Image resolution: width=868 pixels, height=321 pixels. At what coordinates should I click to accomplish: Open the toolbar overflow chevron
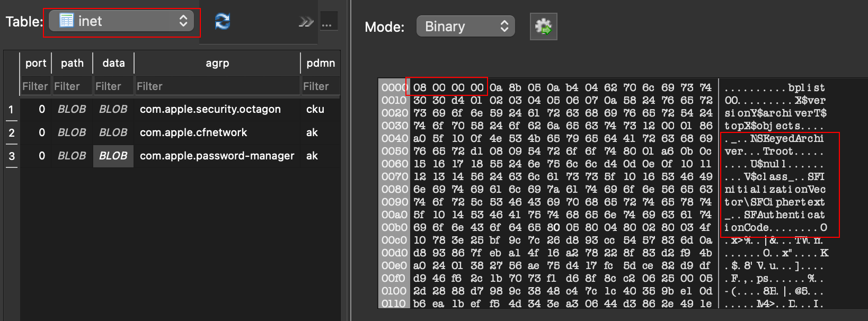(306, 22)
